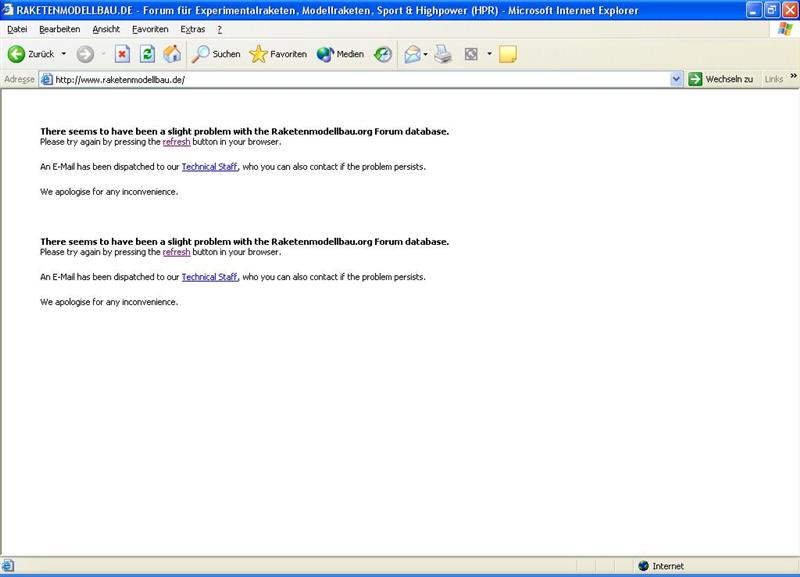This screenshot has height=577, width=800.
Task: Expand the address bar URL dropdown
Action: (676, 79)
